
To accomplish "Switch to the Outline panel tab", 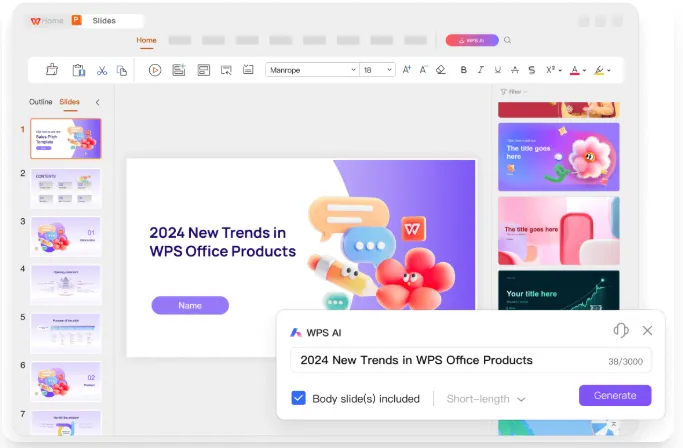I will [41, 102].
